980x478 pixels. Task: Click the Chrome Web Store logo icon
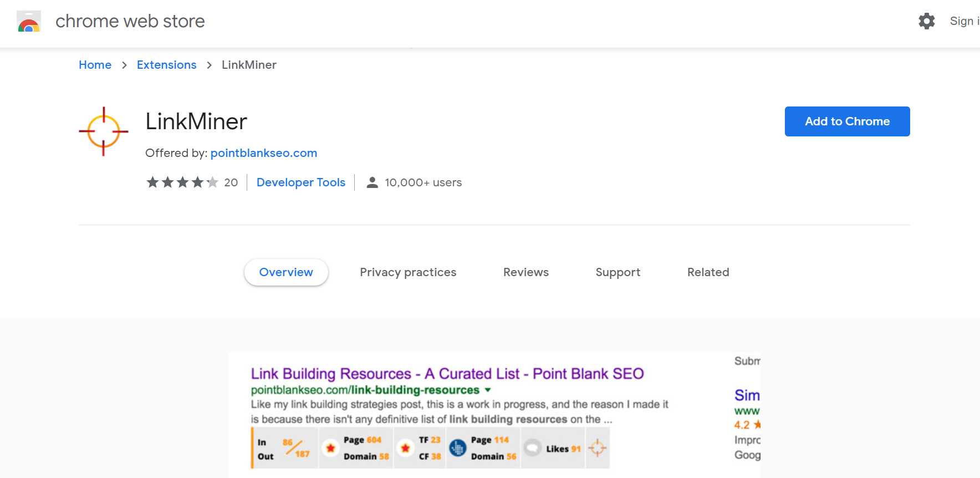[x=29, y=22]
